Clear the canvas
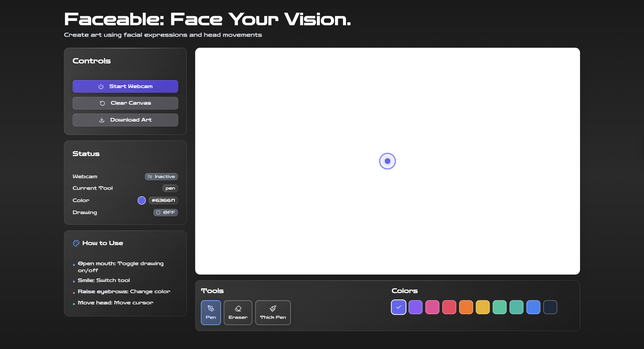This screenshot has height=349, width=644. (125, 103)
